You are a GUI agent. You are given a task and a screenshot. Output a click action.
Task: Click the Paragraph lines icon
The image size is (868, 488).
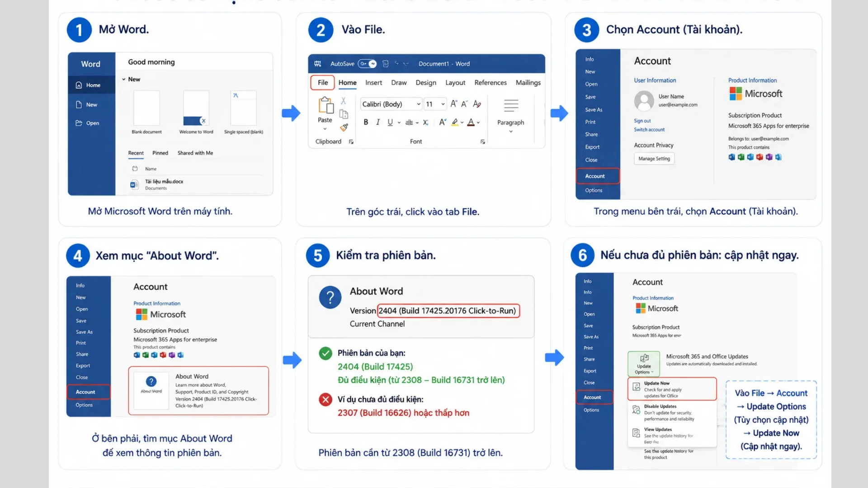511,105
